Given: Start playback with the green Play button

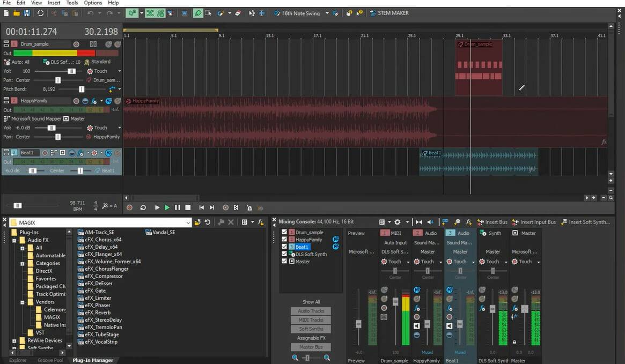Looking at the screenshot, I should [167, 207].
